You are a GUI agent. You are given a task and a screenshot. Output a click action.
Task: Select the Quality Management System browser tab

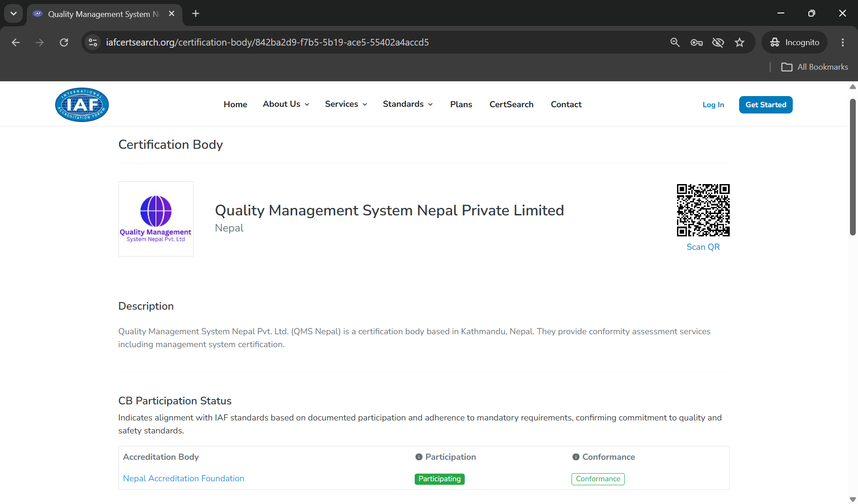click(x=105, y=14)
